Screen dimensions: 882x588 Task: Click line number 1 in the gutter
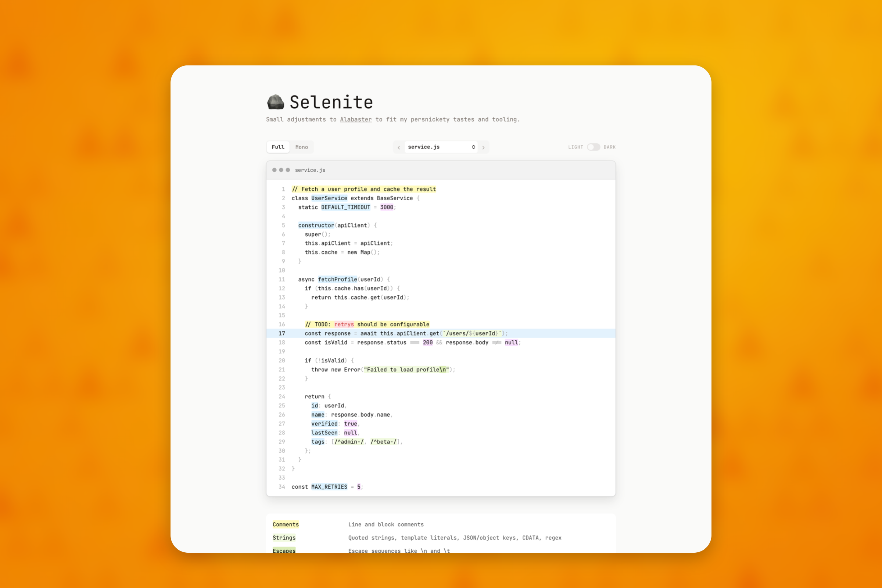pyautogui.click(x=283, y=189)
